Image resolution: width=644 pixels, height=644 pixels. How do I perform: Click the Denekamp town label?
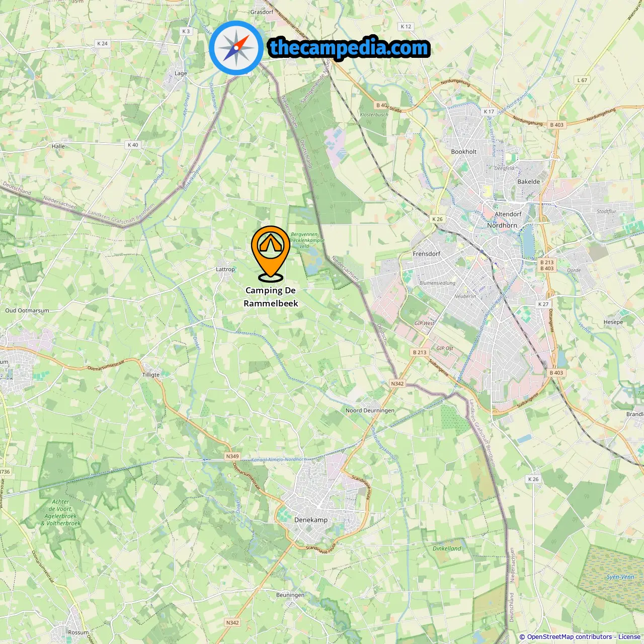click(x=311, y=520)
